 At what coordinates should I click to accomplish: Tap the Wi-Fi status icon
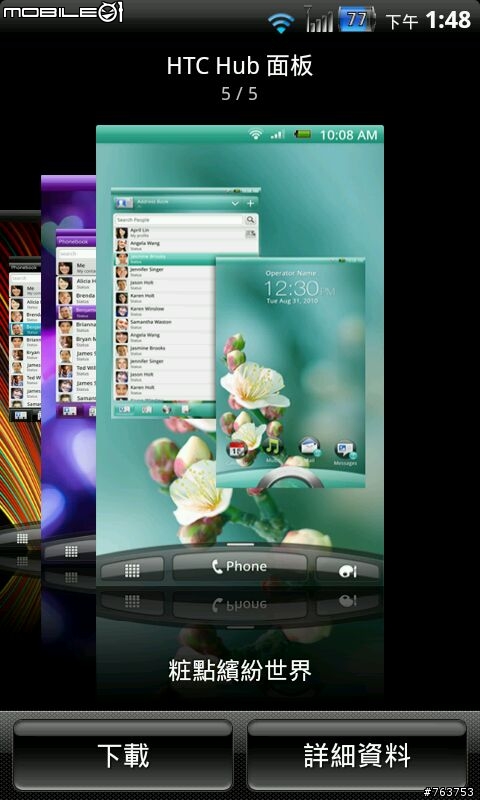click(x=281, y=22)
